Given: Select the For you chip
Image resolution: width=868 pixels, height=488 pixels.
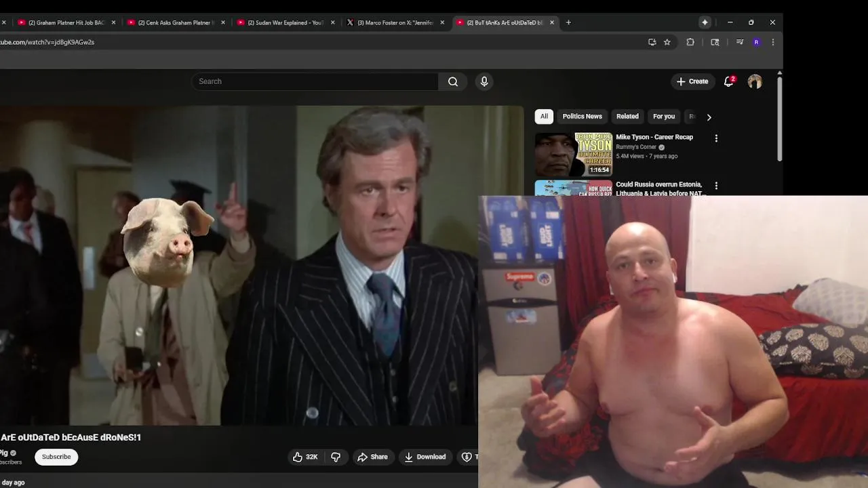Looking at the screenshot, I should (664, 117).
